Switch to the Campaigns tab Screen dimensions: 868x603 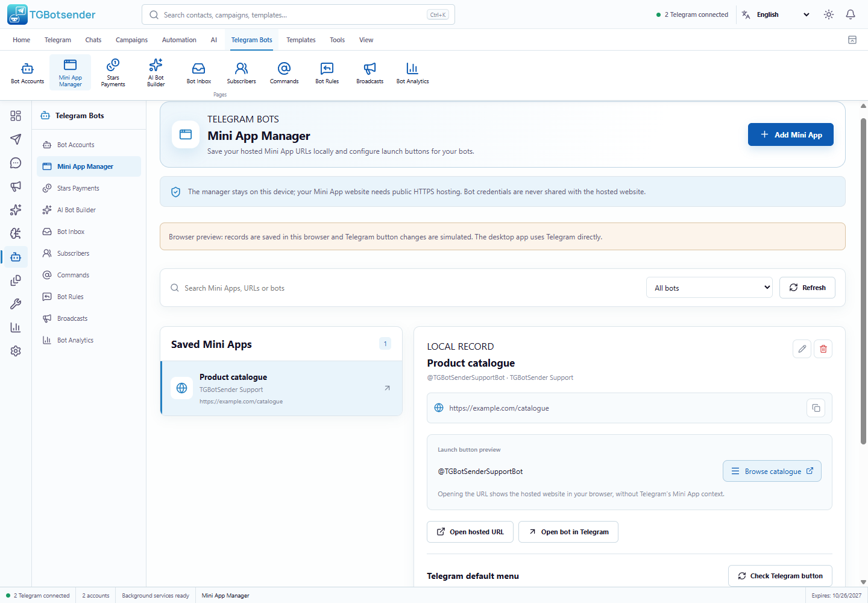[x=131, y=40]
